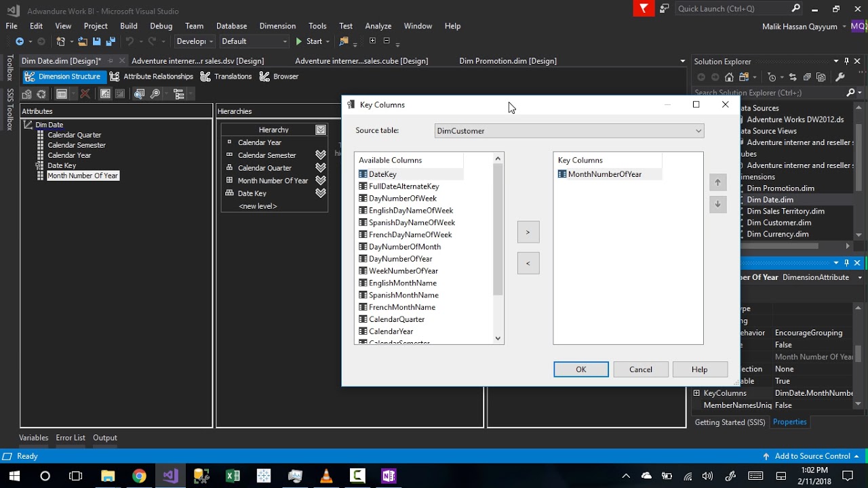Select Date Key attribute in Attributes pane
Image resolution: width=868 pixels, height=488 pixels.
[x=62, y=165]
